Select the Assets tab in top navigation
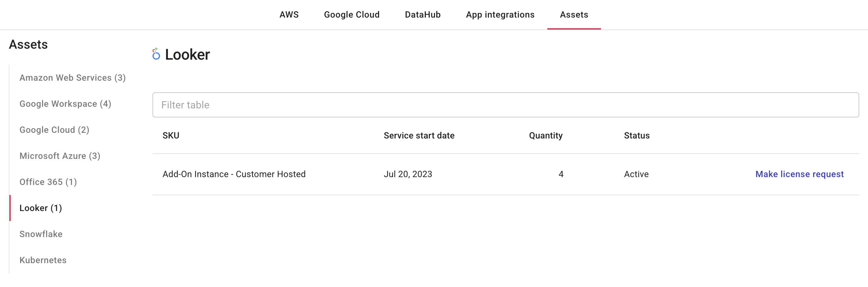868x287 pixels. pos(574,15)
